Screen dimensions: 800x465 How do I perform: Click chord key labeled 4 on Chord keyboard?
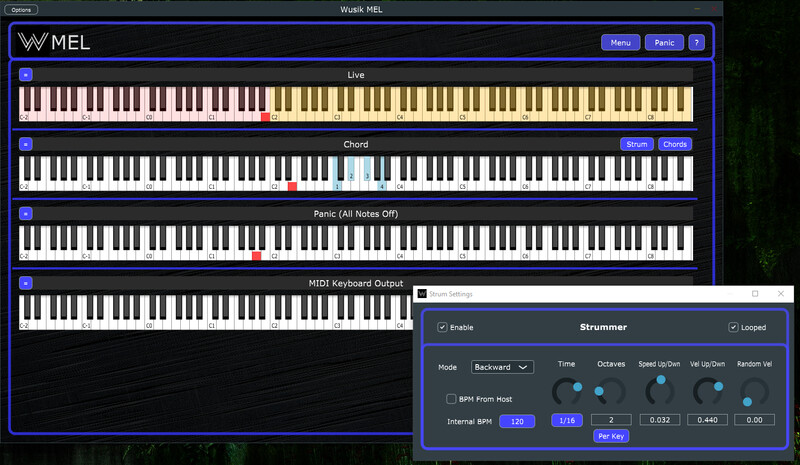(x=382, y=185)
